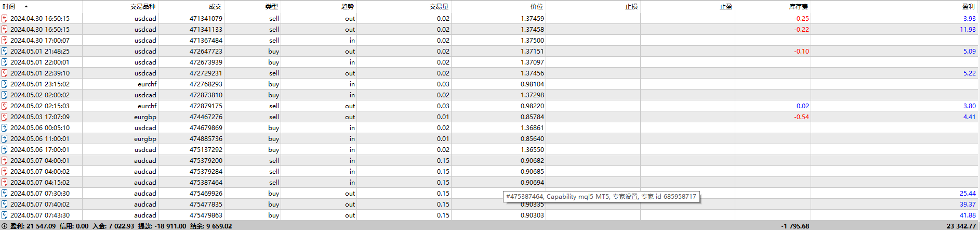The height and width of the screenshot is (230, 980).
Task: Click the price value 1.36550
Action: (532, 149)
